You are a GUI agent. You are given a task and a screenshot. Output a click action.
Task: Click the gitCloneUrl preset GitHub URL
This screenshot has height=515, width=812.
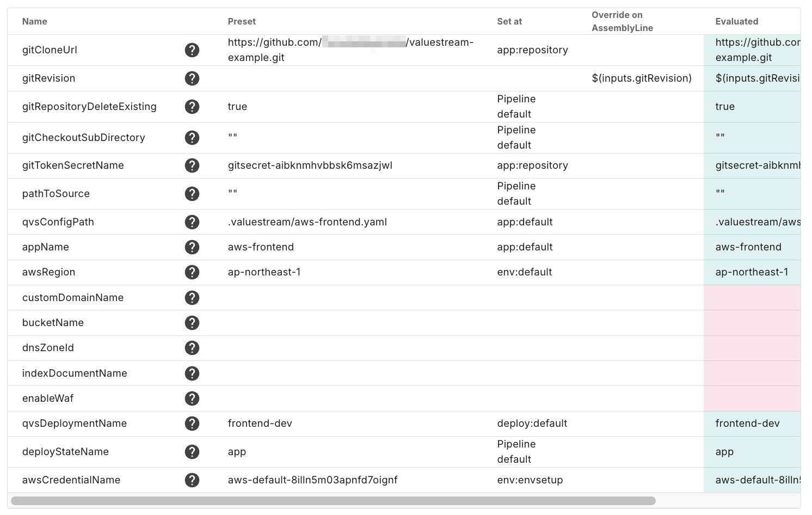[350, 50]
